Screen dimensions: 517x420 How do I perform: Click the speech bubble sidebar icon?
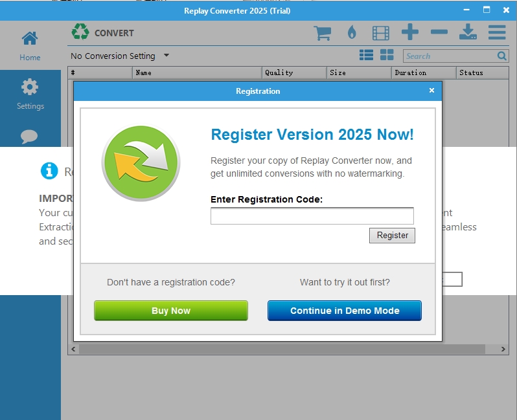click(x=29, y=137)
